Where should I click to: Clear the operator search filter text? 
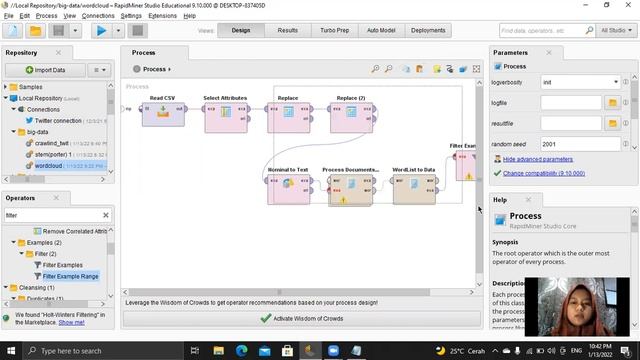pyautogui.click(x=106, y=215)
